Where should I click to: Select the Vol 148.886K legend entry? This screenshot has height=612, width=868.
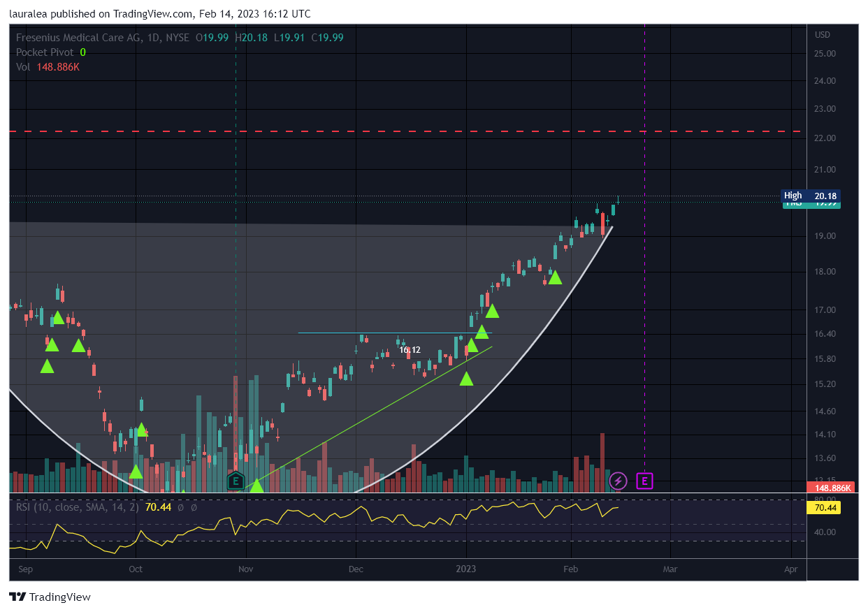point(48,67)
